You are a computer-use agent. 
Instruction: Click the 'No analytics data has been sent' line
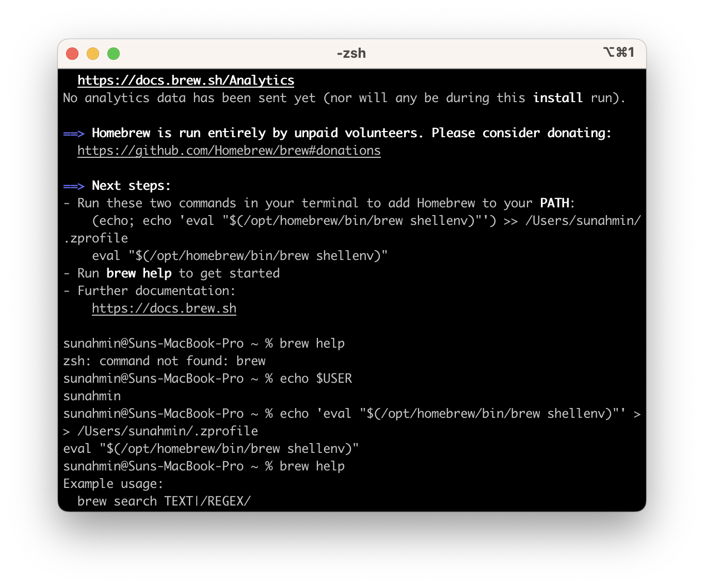click(x=344, y=98)
